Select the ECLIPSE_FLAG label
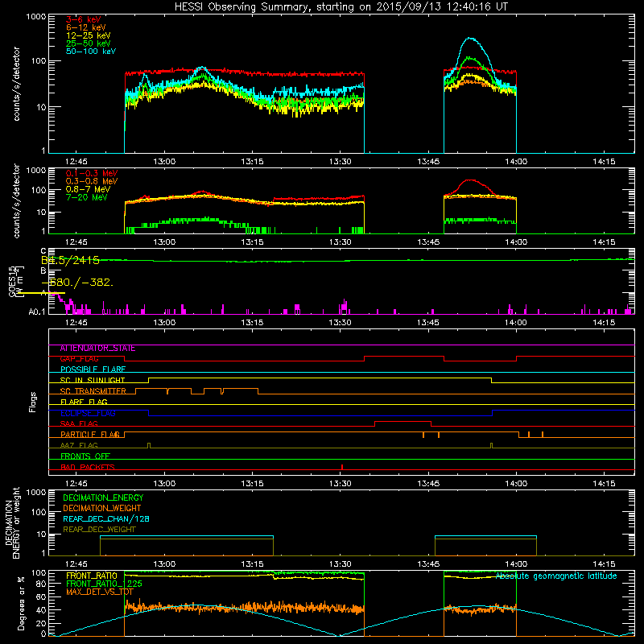The width and height of the screenshot is (644, 644). coord(88,413)
